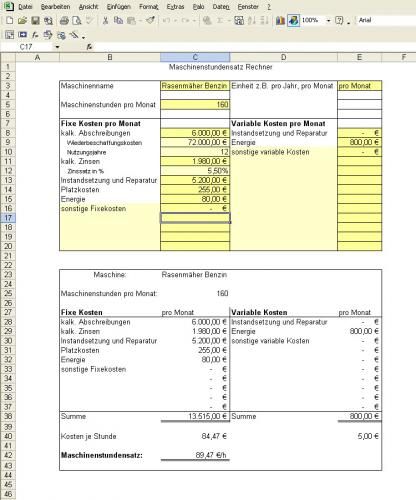416x500 pixels.
Task: Click the kalk. Zinsen 1.980,00 € in row 11
Action: click(195, 161)
